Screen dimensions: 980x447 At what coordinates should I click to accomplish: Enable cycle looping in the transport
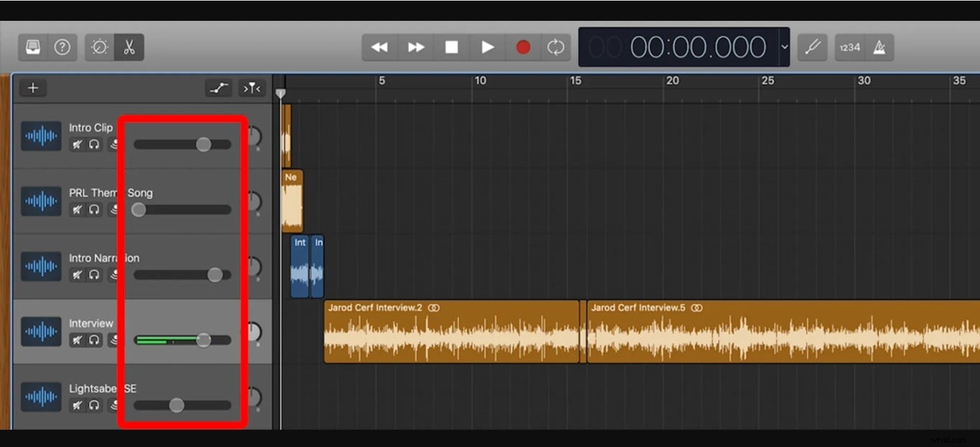pos(556,47)
